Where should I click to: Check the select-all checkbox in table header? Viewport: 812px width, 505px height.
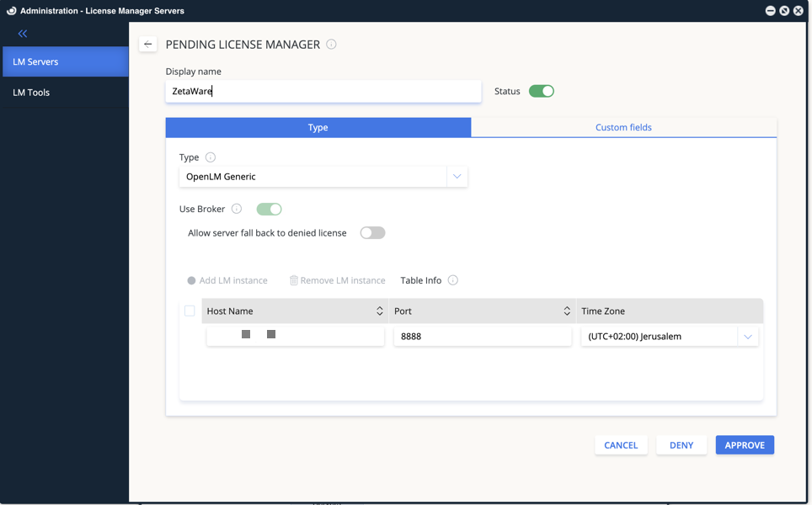tap(190, 311)
